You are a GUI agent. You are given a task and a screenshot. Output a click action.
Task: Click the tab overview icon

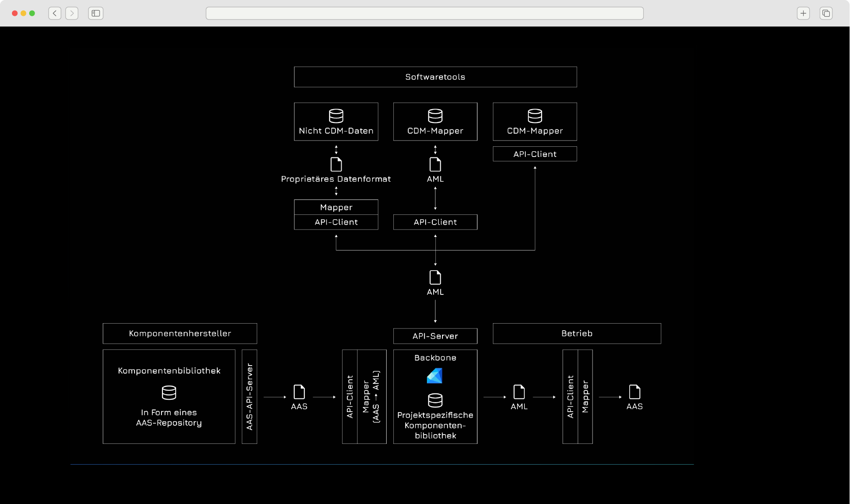(826, 13)
